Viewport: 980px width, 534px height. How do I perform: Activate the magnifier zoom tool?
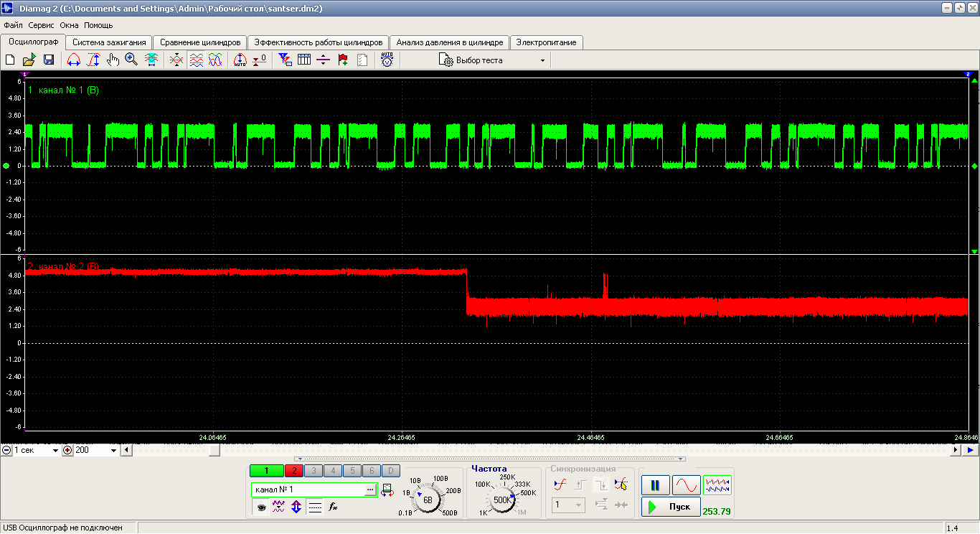click(x=131, y=60)
